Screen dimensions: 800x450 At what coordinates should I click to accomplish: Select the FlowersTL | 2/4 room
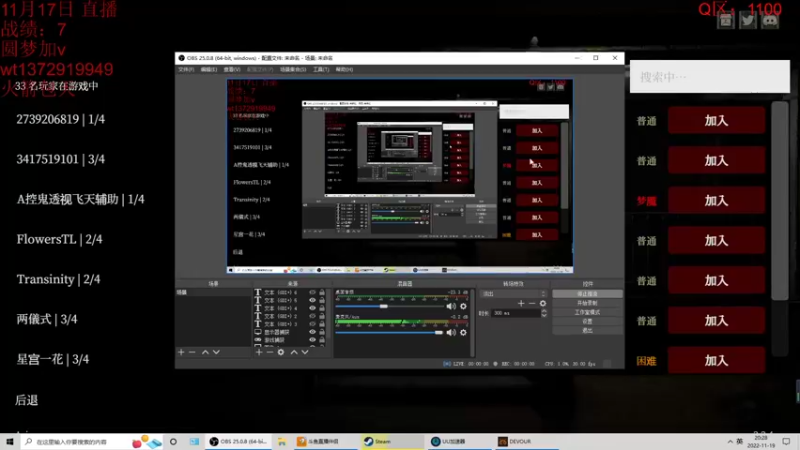point(59,239)
